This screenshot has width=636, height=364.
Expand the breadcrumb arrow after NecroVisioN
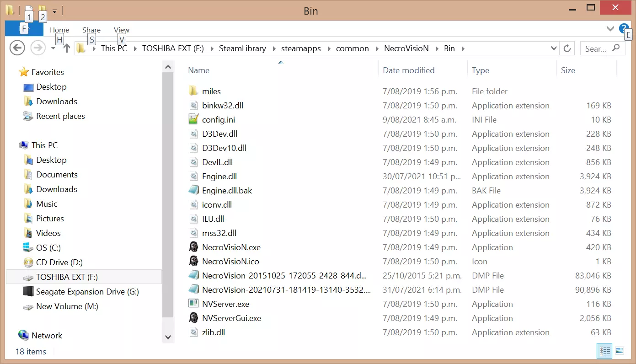tap(438, 48)
